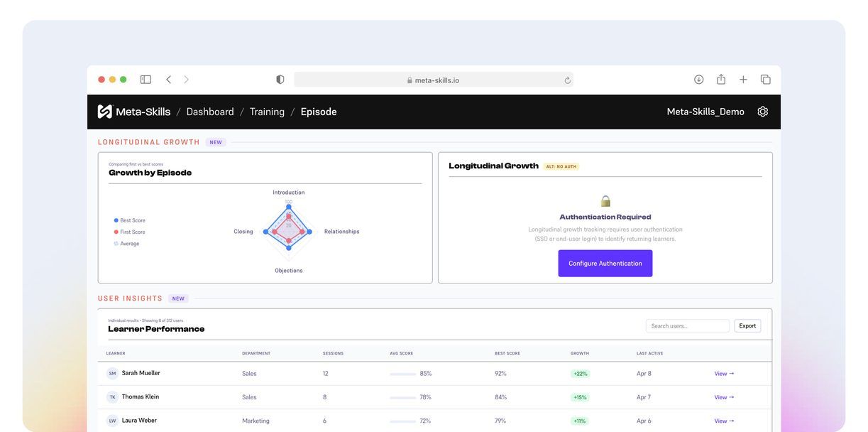The width and height of the screenshot is (868, 432).
Task: Click the +15% growth badge
Action: (x=580, y=397)
